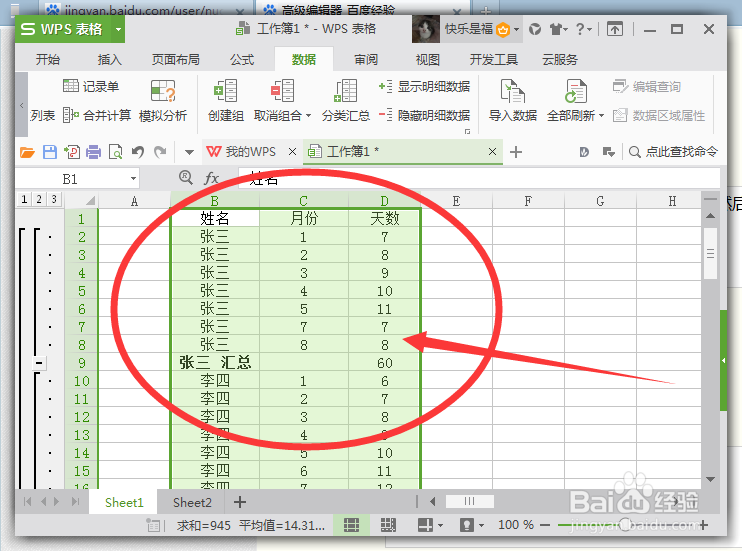This screenshot has height=551, width=742.
Task: Open the 视图 ribbon tab
Action: tap(427, 60)
